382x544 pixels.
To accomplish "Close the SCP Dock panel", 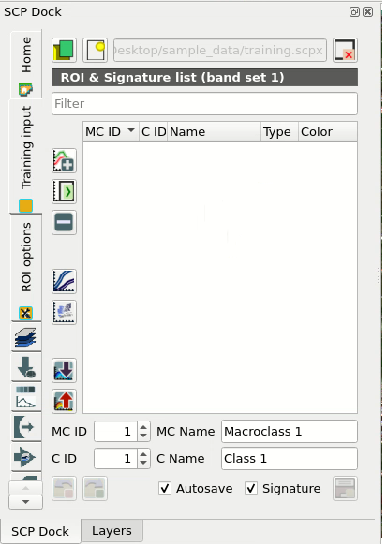I will coord(368,12).
